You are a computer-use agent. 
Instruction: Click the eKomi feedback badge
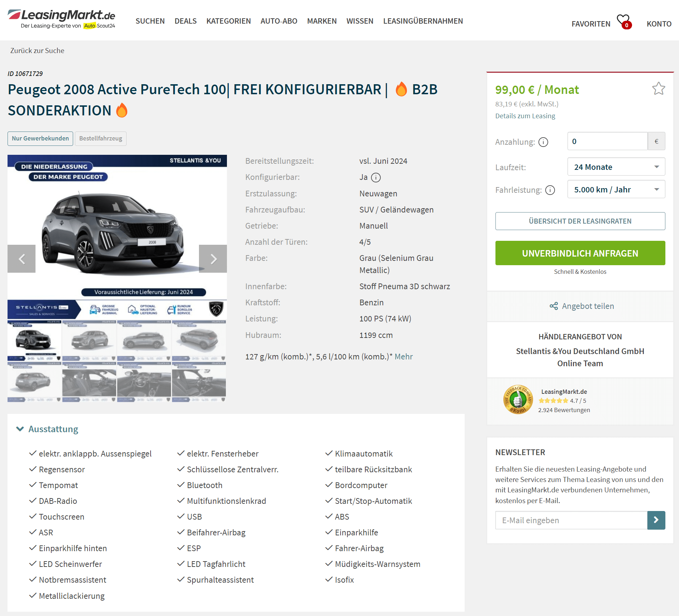pos(518,400)
